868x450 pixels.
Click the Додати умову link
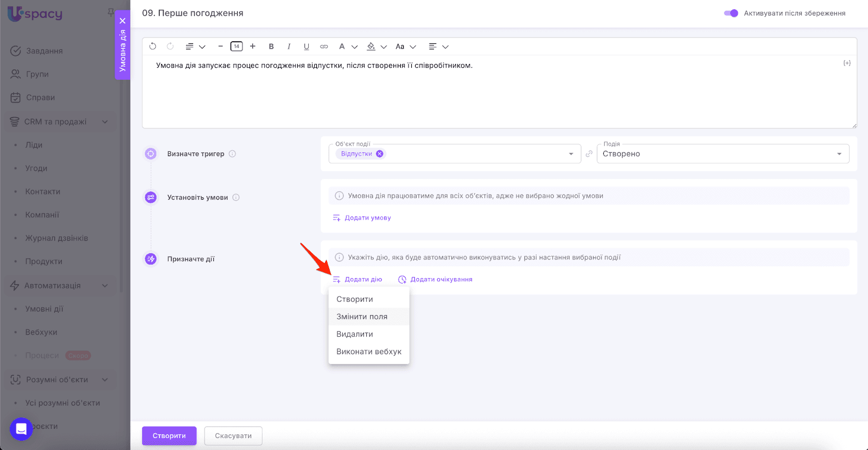point(367,218)
